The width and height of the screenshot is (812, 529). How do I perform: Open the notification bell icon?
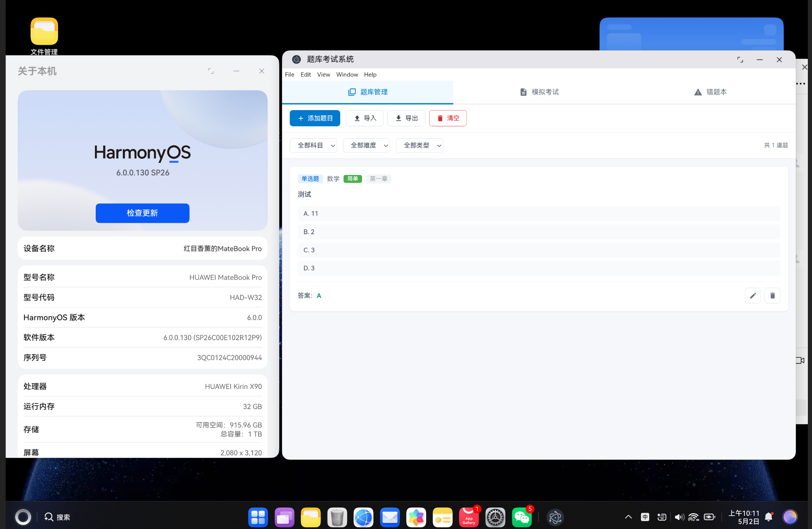[x=769, y=517]
